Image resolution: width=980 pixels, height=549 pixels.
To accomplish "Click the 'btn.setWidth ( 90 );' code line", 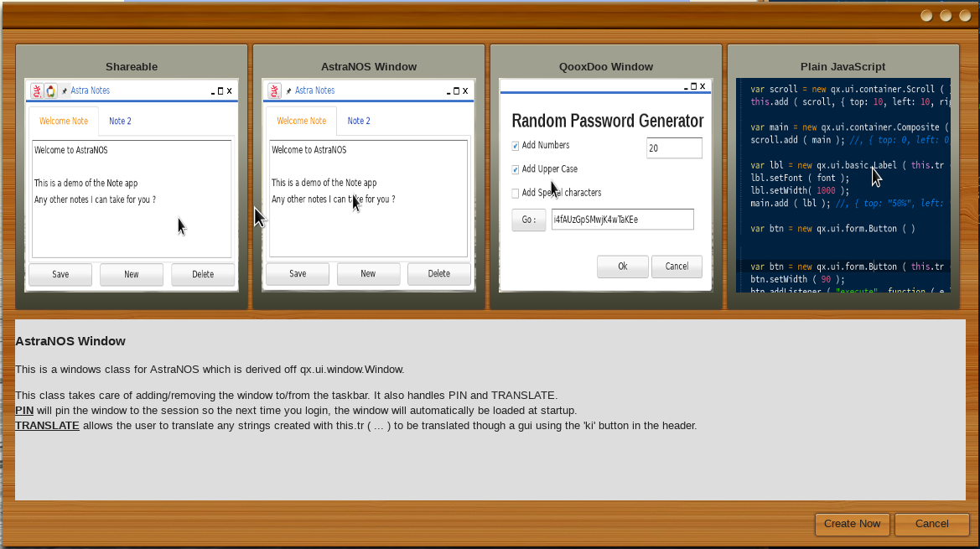I will 797,279.
